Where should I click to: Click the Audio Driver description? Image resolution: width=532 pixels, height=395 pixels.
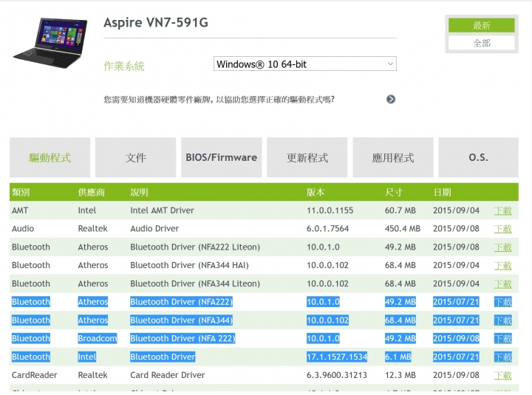click(x=154, y=229)
